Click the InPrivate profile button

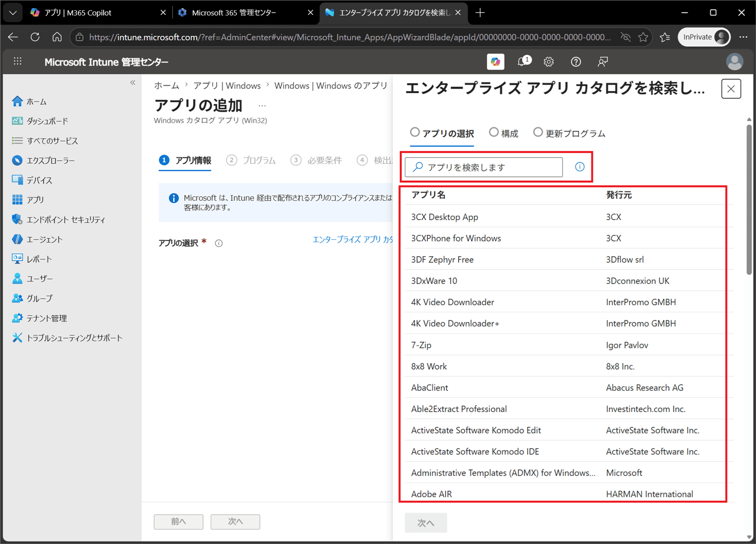(x=704, y=37)
